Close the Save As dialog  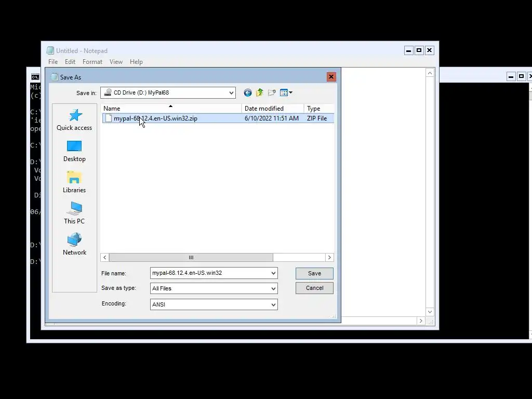(331, 77)
